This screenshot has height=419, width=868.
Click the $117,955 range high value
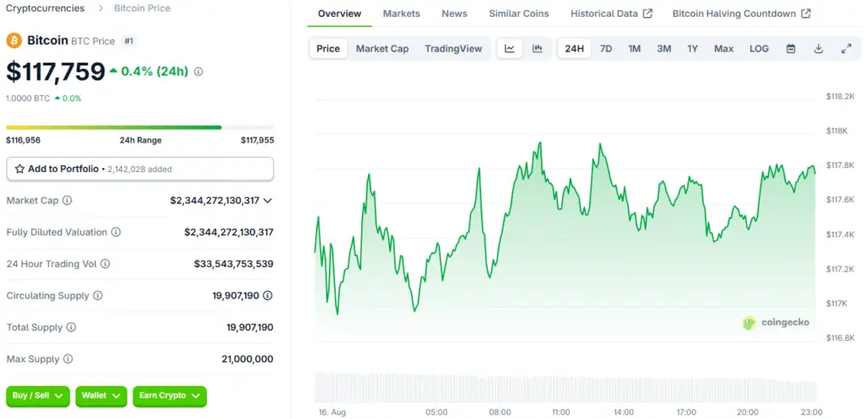(x=258, y=140)
